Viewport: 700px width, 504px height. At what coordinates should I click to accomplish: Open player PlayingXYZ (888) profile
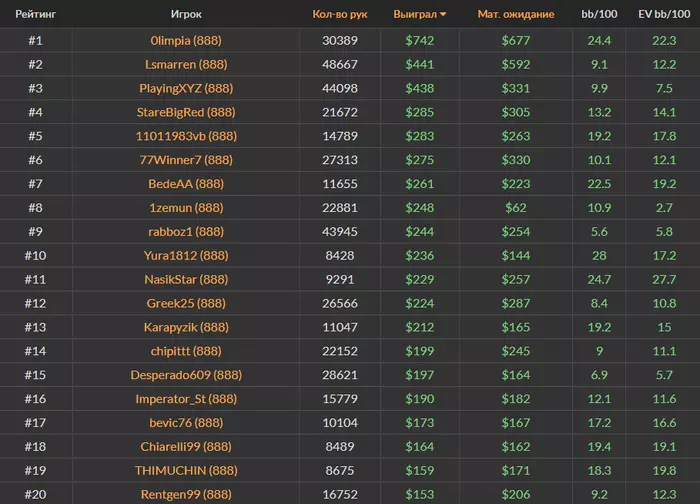pyautogui.click(x=186, y=88)
